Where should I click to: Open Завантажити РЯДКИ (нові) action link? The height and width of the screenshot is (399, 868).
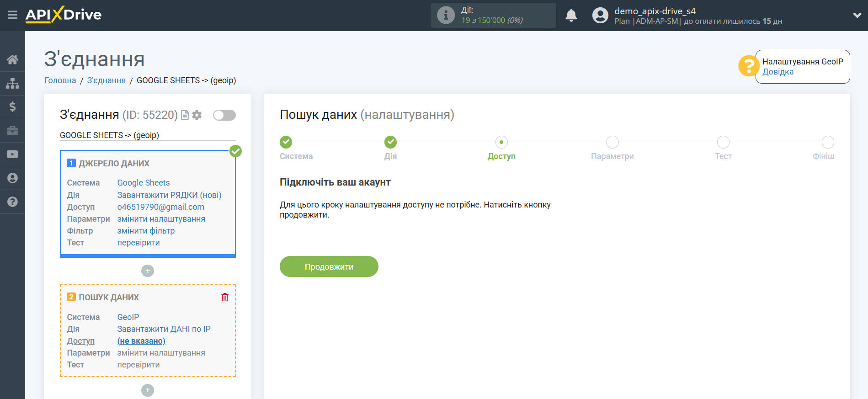[169, 195]
